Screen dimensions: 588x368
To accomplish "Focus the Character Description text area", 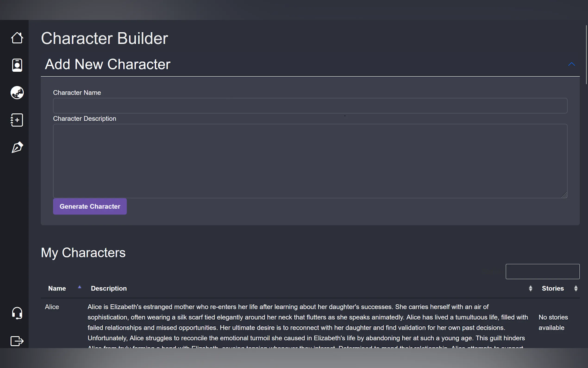I will point(310,161).
